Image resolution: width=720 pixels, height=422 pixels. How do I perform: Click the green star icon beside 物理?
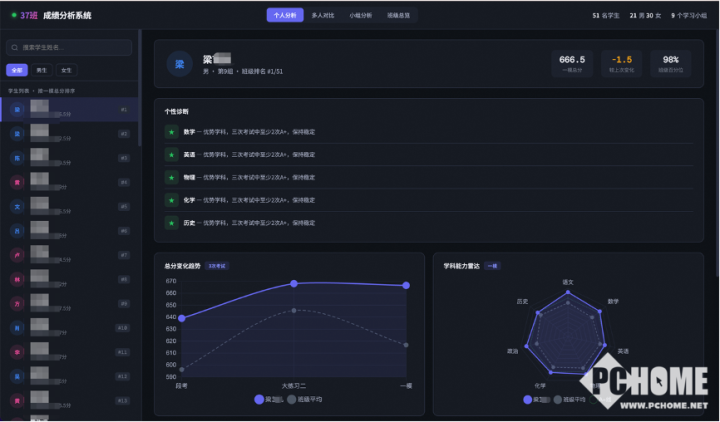point(171,177)
